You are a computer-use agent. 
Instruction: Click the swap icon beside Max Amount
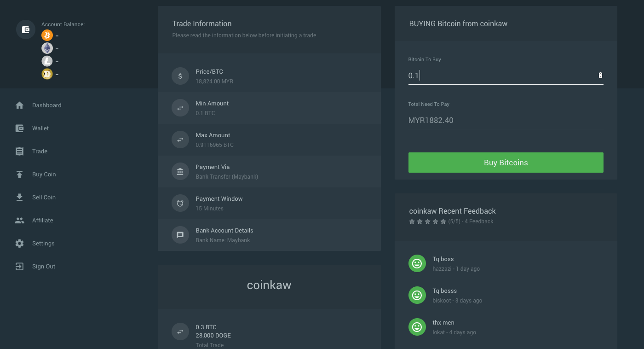pos(180,140)
